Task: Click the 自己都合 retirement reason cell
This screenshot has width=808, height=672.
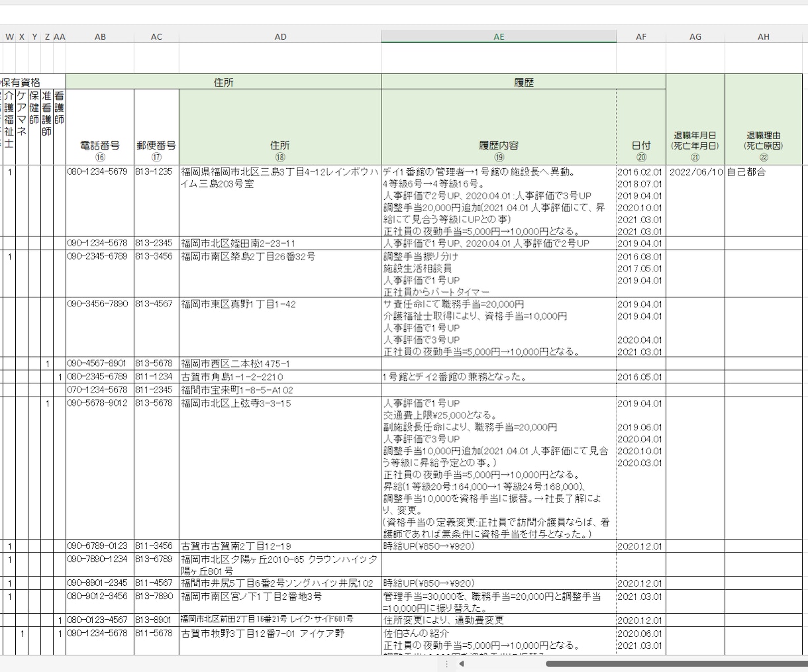Action: click(764, 201)
